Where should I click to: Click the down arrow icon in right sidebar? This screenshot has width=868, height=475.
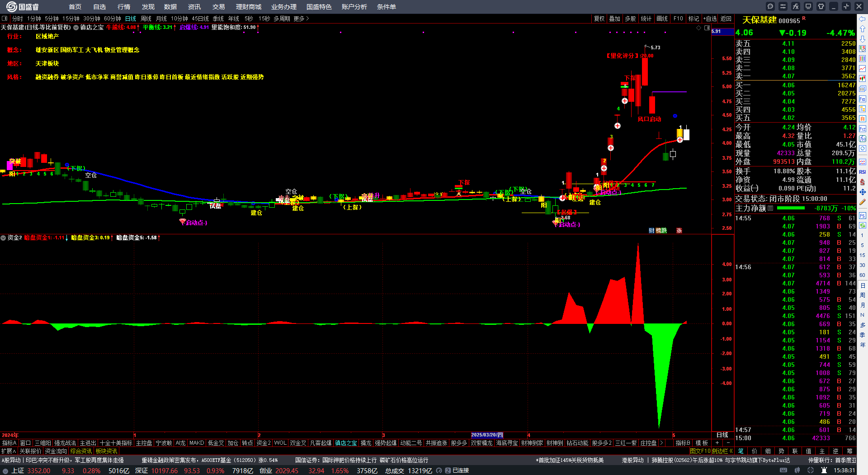click(x=863, y=39)
